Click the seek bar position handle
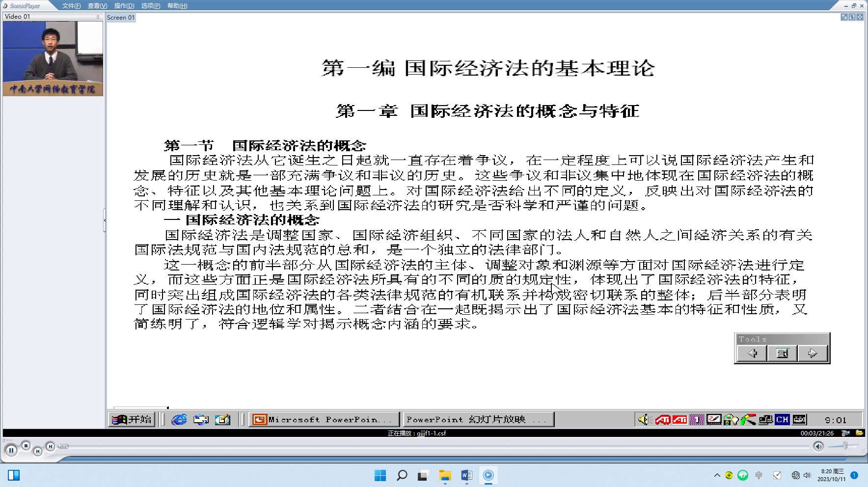The image size is (868, 487). (x=63, y=446)
